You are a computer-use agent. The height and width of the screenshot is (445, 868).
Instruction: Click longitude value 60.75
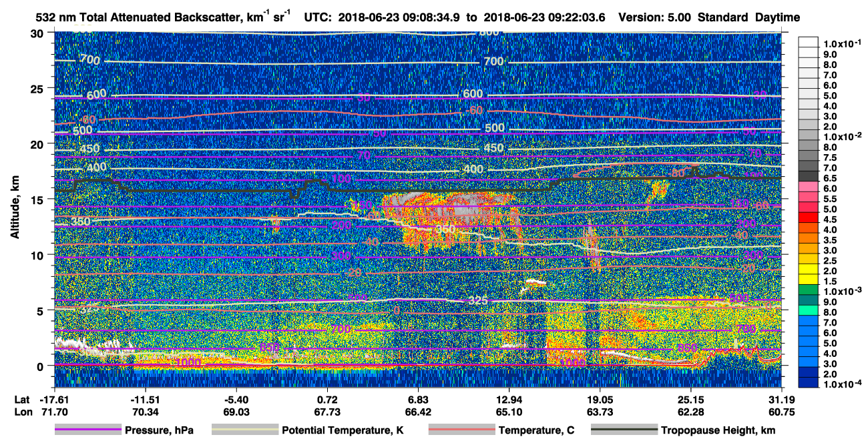click(782, 412)
